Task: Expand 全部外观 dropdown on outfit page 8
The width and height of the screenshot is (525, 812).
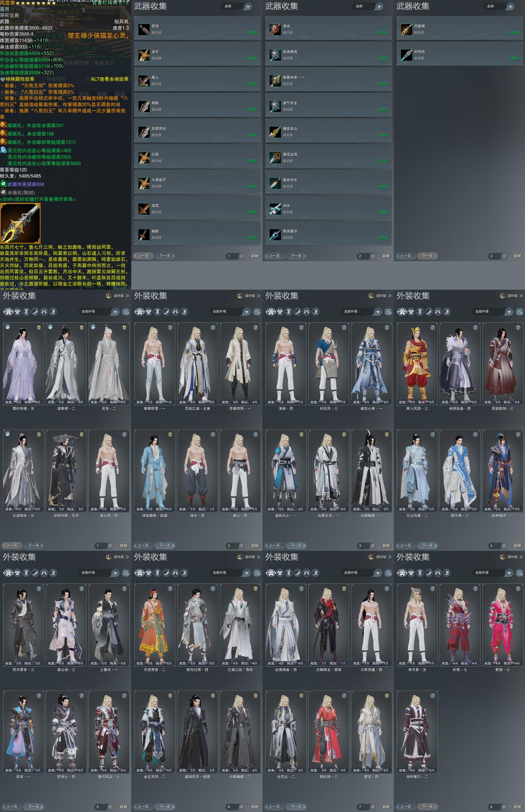Action: pos(493,573)
